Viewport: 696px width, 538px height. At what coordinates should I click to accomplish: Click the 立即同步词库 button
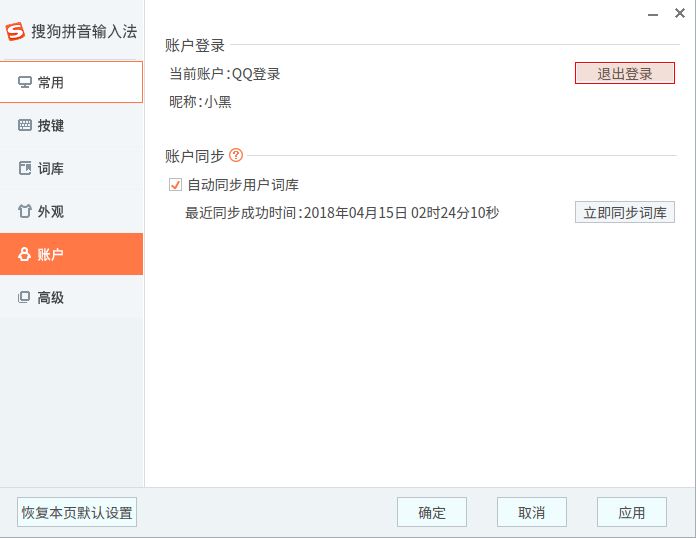pos(625,212)
